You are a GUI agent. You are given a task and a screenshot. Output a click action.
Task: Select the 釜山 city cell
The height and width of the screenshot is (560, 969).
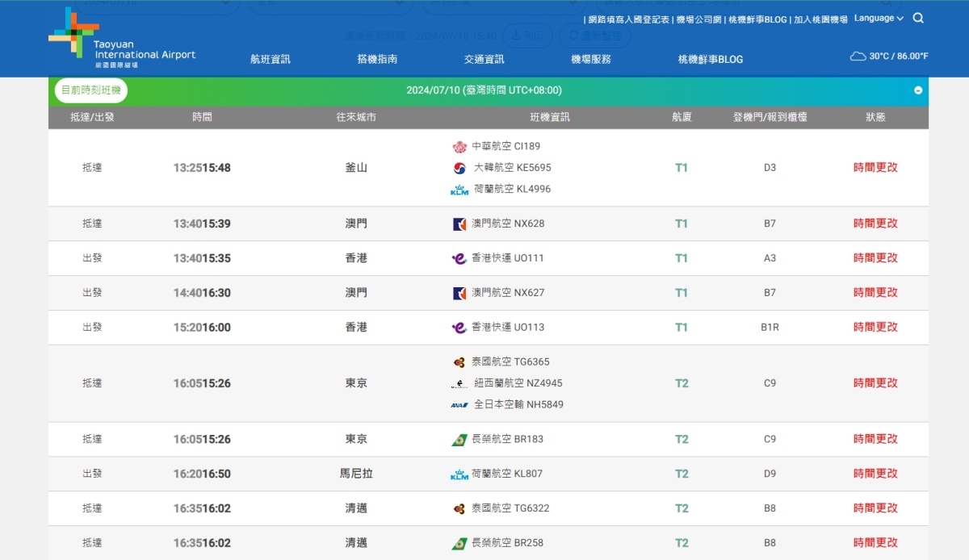356,168
